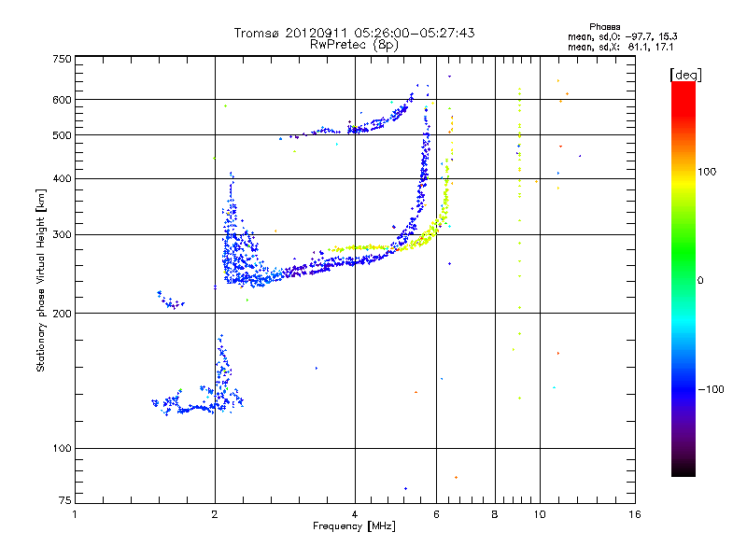Click the y-axis tick label '75'
This screenshot has width=747, height=560.
65,500
